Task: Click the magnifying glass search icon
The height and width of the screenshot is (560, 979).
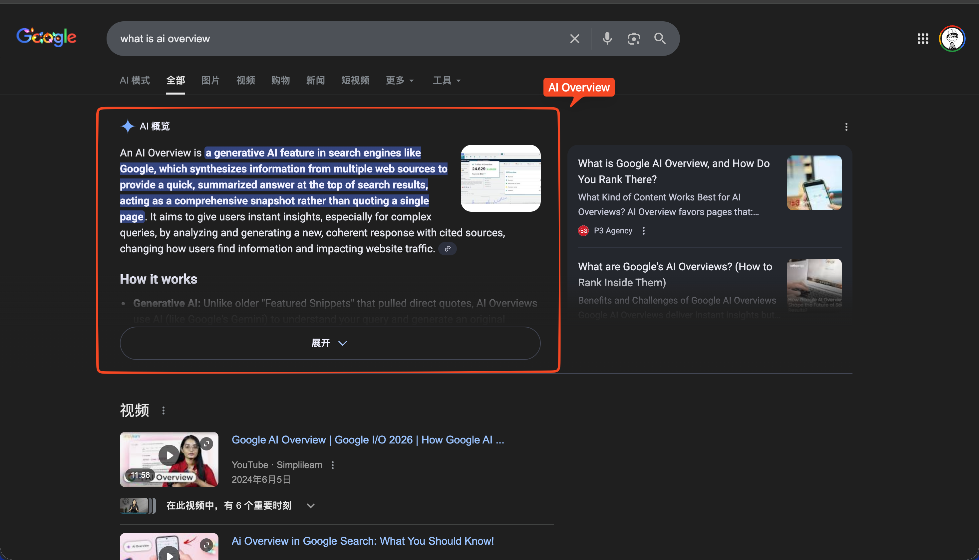Action: click(x=660, y=39)
